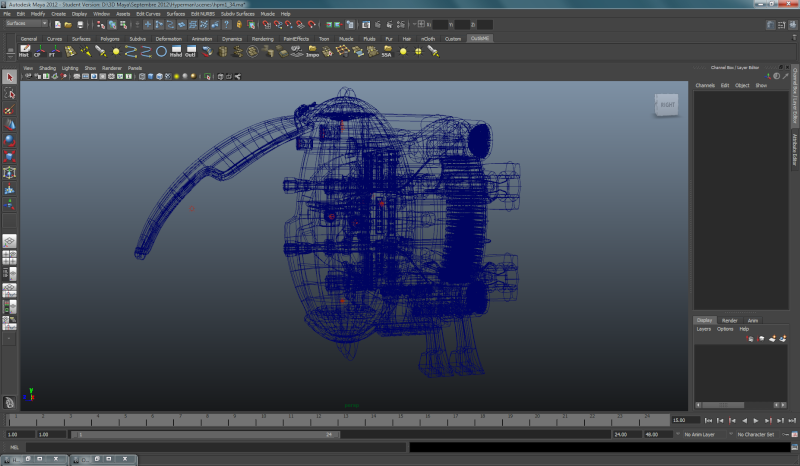Open animation preferences icon
Screen dimensions: 800x466
pyautogui.click(x=795, y=434)
